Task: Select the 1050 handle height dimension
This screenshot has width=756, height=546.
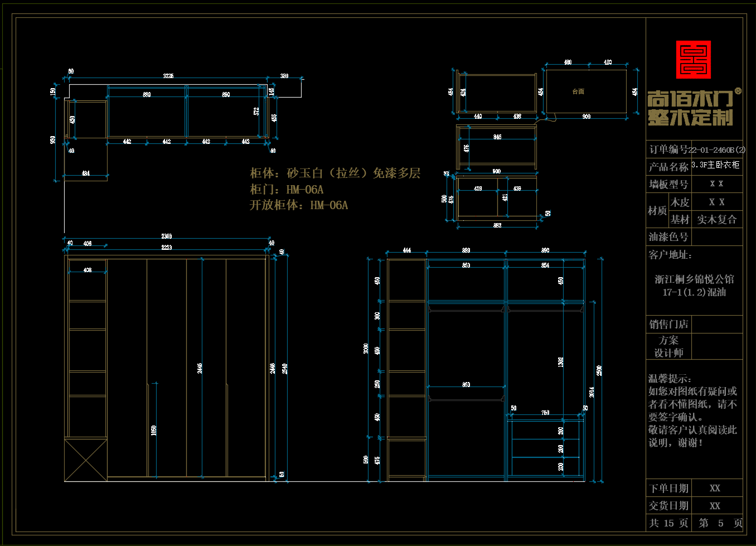Action: pos(154,430)
